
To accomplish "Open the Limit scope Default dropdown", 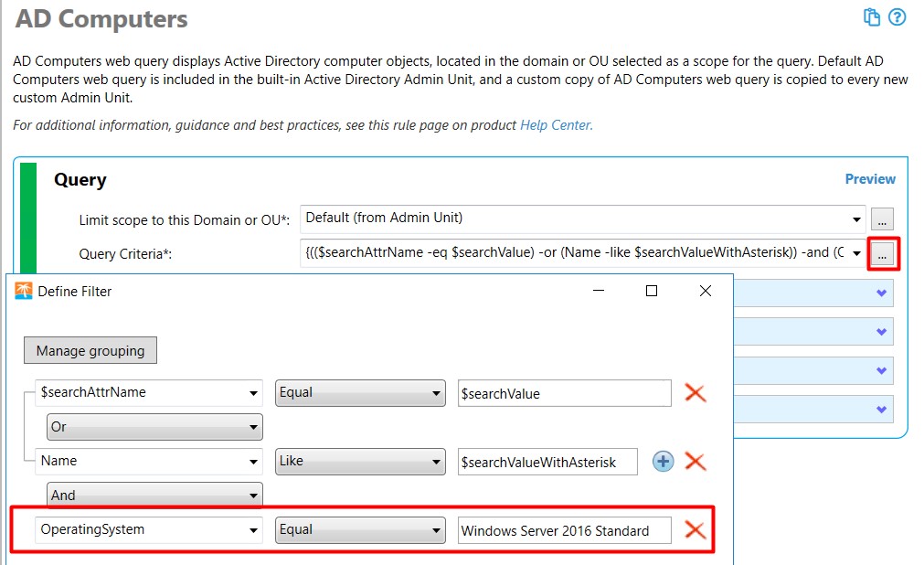I will coord(583,219).
